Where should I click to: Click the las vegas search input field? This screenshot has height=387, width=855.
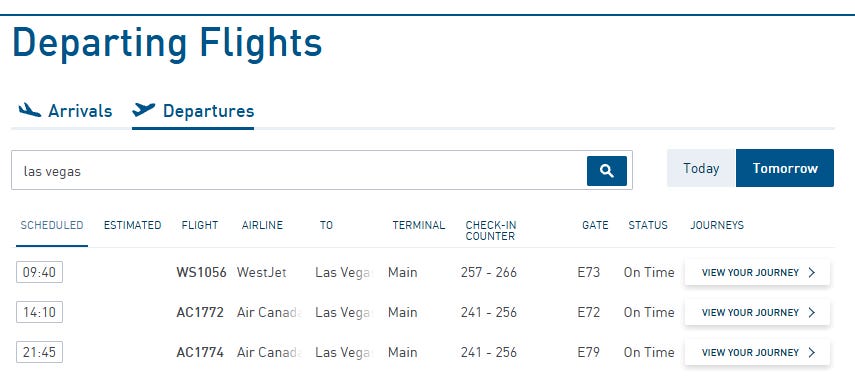299,171
